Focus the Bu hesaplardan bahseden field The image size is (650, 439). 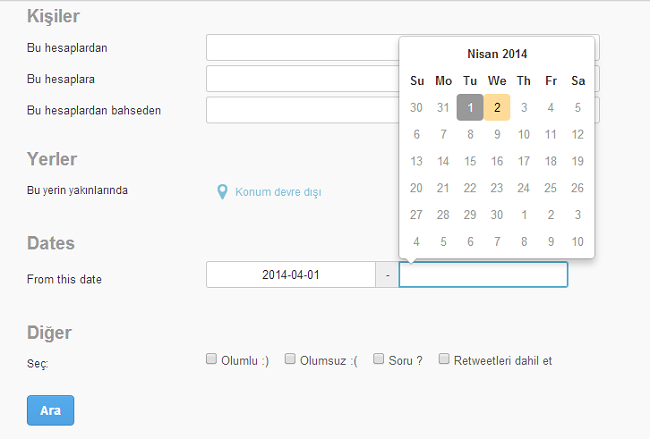point(302,110)
